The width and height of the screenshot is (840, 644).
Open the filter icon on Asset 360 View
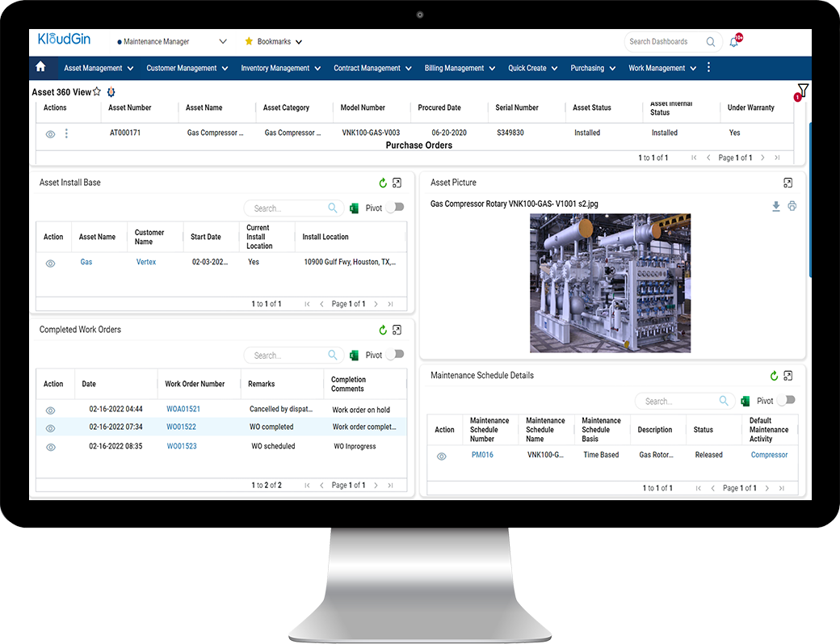click(x=802, y=90)
